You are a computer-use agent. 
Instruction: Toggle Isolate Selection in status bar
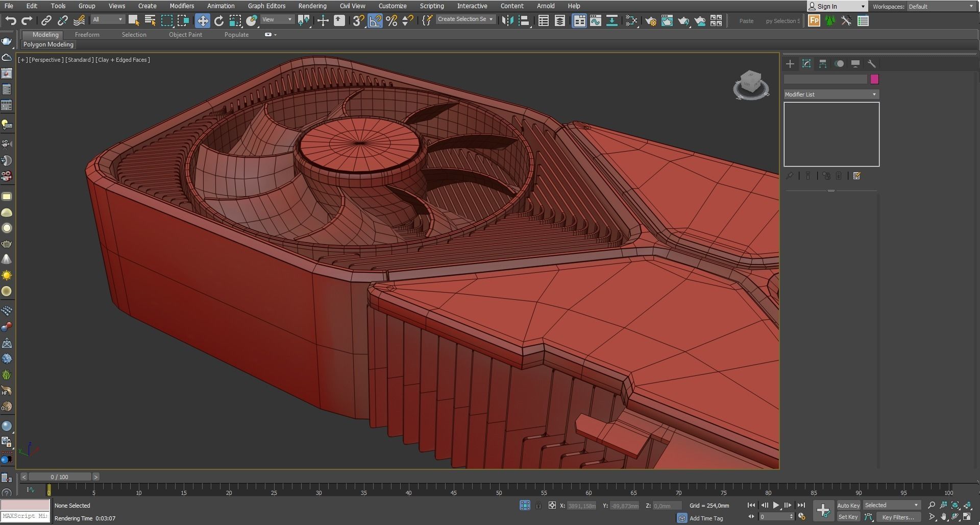[x=525, y=506]
